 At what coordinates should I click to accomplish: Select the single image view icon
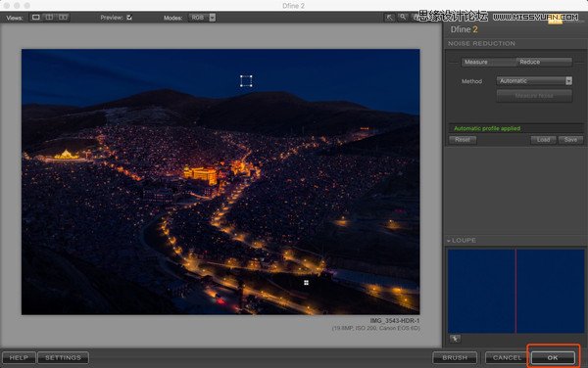(36, 18)
